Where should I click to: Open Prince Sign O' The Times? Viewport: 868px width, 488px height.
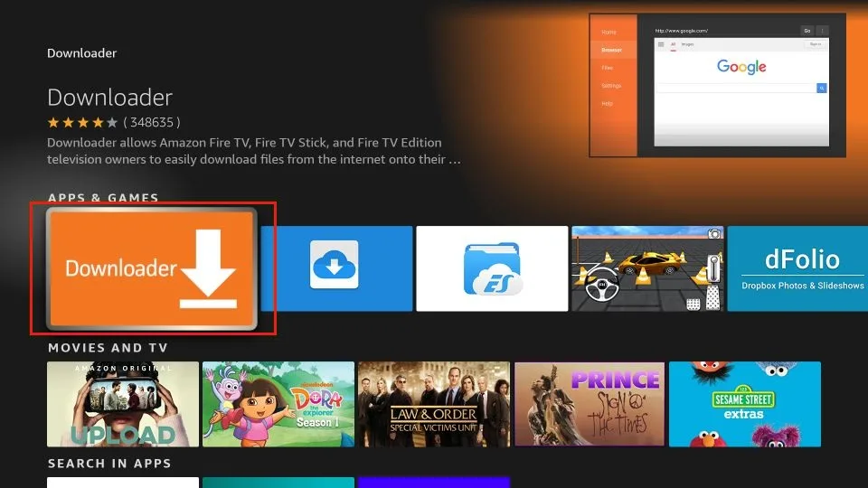590,404
